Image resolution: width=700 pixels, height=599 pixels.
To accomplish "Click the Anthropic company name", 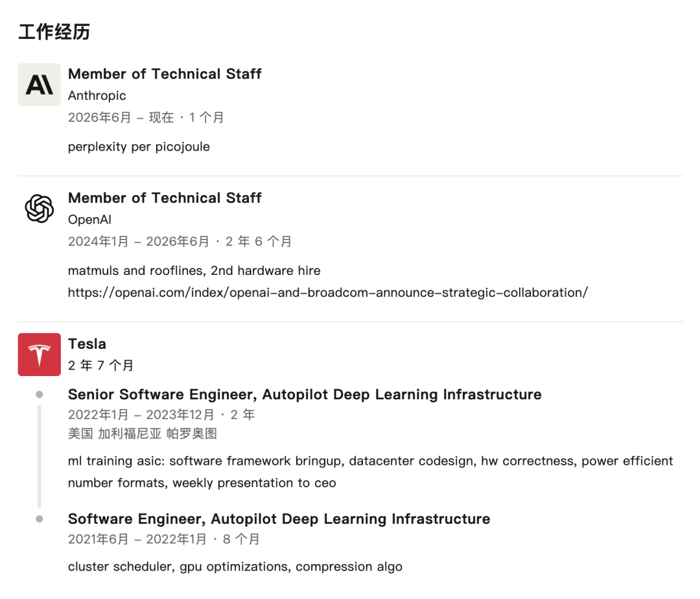I will 97,95.
